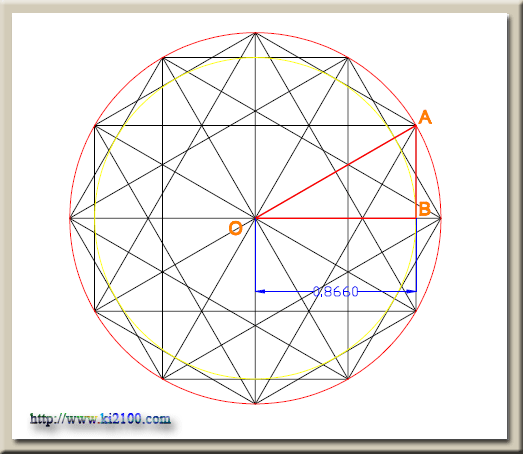
Task: Click the blue vertical extension line below O
Action: (255, 255)
